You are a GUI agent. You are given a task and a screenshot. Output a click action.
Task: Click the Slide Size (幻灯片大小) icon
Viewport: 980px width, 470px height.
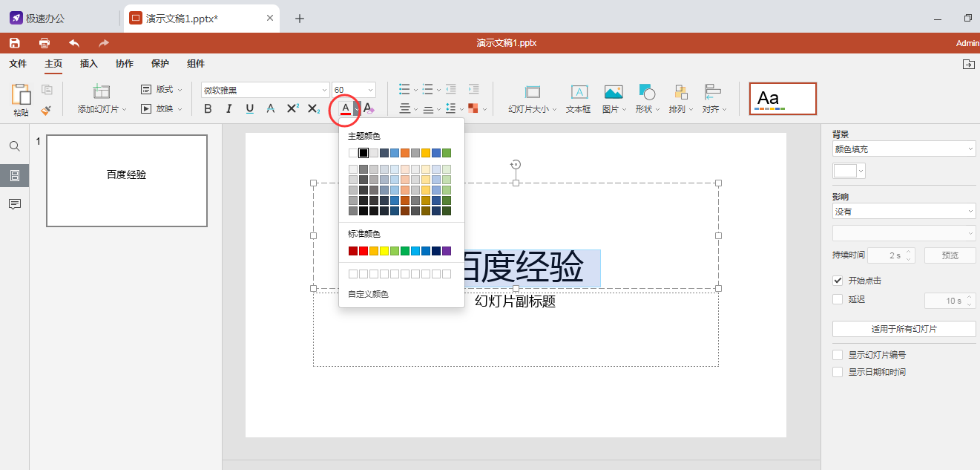[533, 92]
